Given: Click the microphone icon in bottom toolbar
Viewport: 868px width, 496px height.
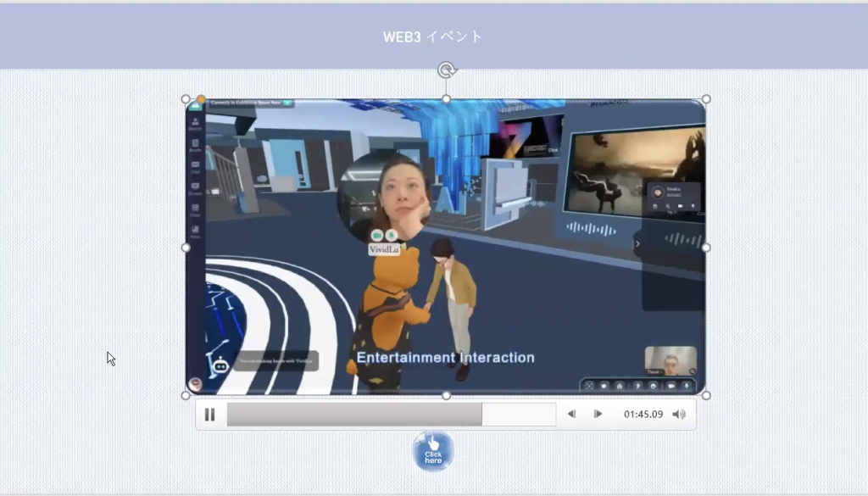Looking at the screenshot, I should point(687,386).
